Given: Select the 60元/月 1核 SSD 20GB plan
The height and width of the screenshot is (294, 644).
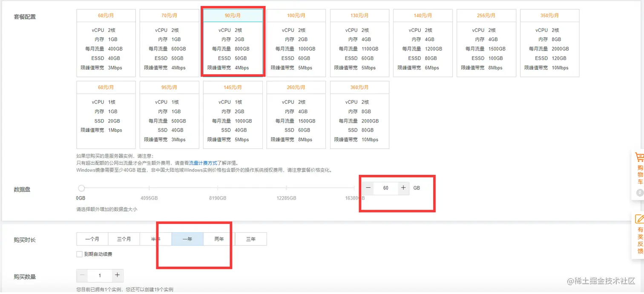Looking at the screenshot, I should (106, 115).
